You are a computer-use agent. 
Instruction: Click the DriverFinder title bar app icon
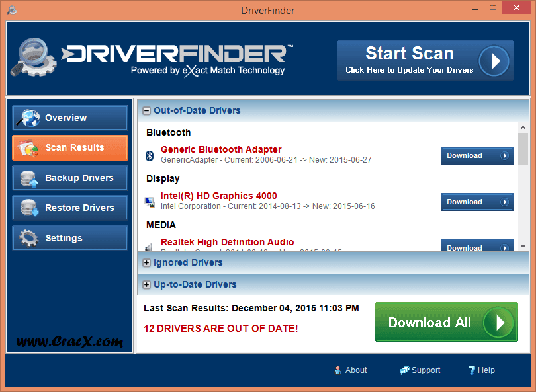click(x=12, y=10)
